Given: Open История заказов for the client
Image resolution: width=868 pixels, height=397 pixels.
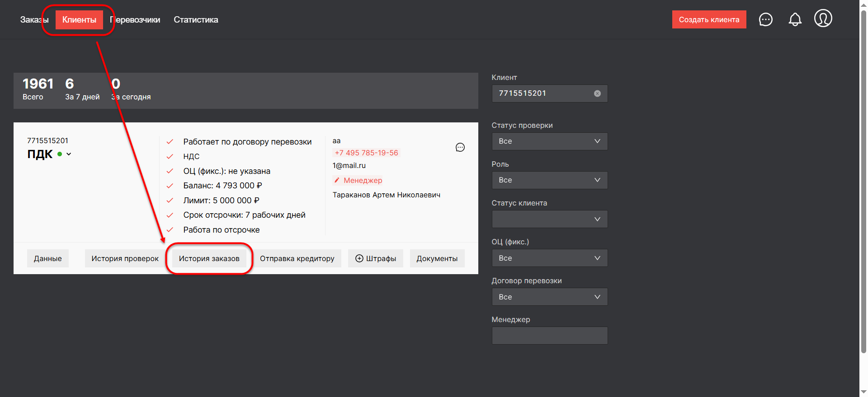Looking at the screenshot, I should click(209, 258).
